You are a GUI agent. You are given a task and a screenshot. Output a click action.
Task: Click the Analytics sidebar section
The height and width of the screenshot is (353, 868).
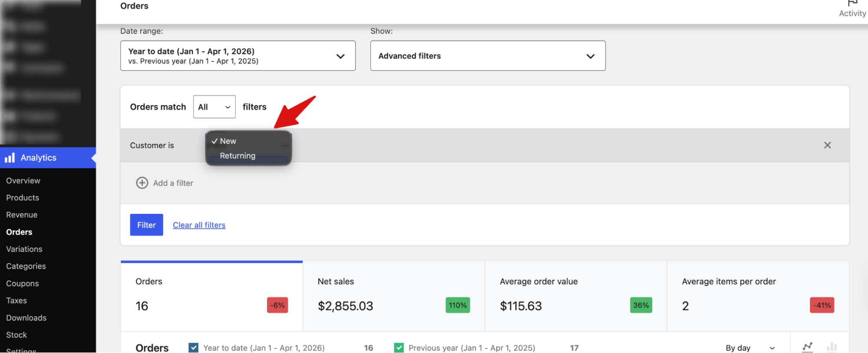click(48, 158)
